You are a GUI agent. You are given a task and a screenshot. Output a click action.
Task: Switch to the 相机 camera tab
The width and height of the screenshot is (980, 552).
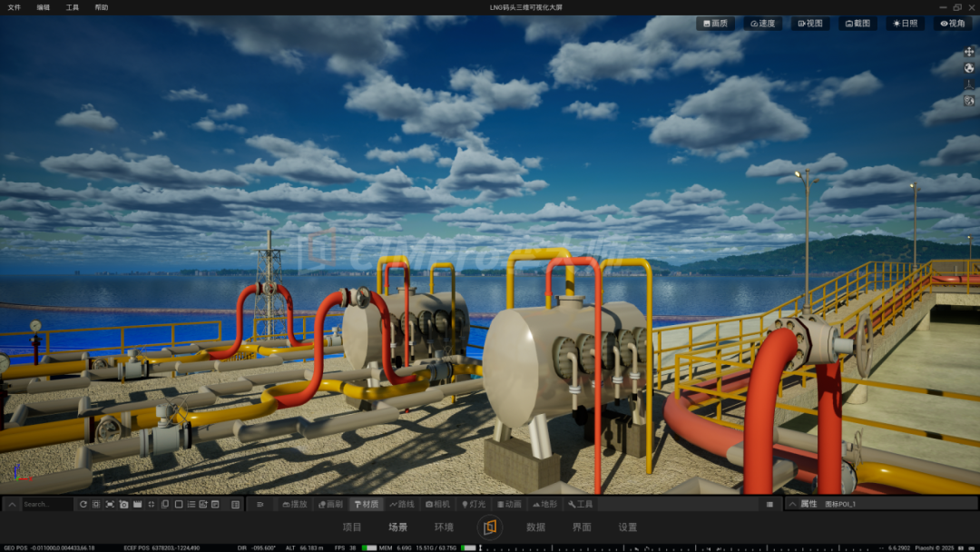click(437, 504)
